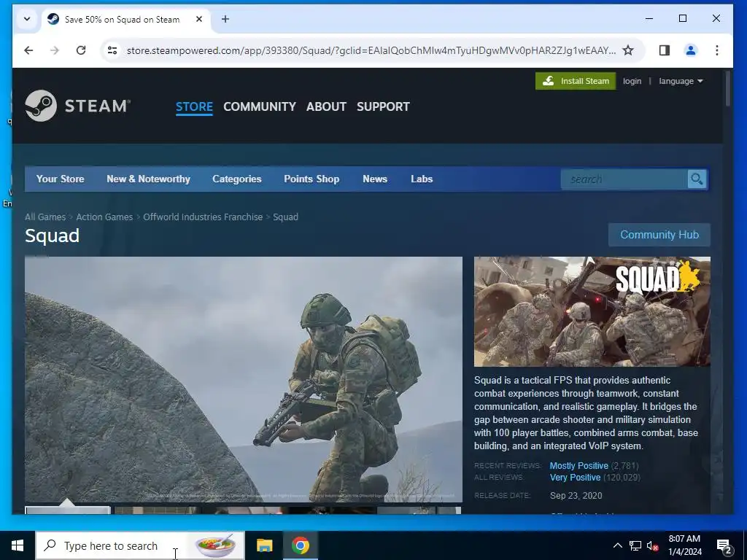Image resolution: width=747 pixels, height=560 pixels.
Task: Open New & Noteworthy tab
Action: point(148,179)
